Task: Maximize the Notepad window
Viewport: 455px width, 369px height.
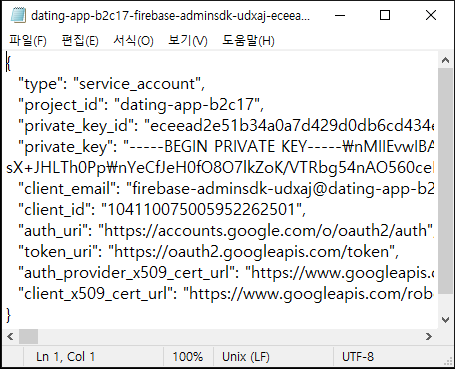Action: (x=385, y=15)
